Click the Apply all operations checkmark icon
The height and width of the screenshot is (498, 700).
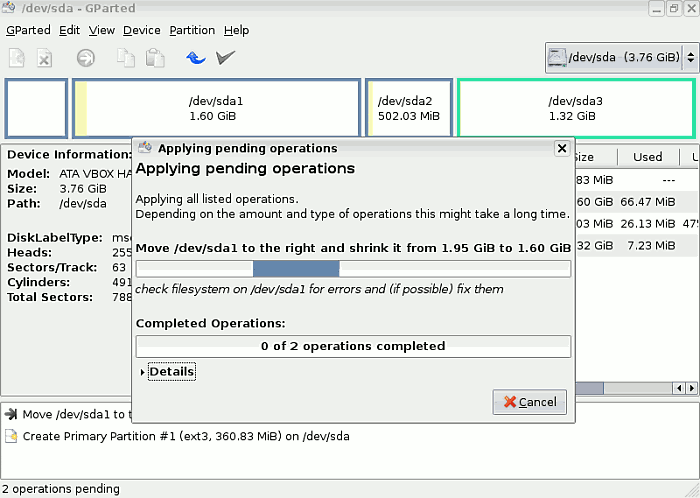point(225,58)
